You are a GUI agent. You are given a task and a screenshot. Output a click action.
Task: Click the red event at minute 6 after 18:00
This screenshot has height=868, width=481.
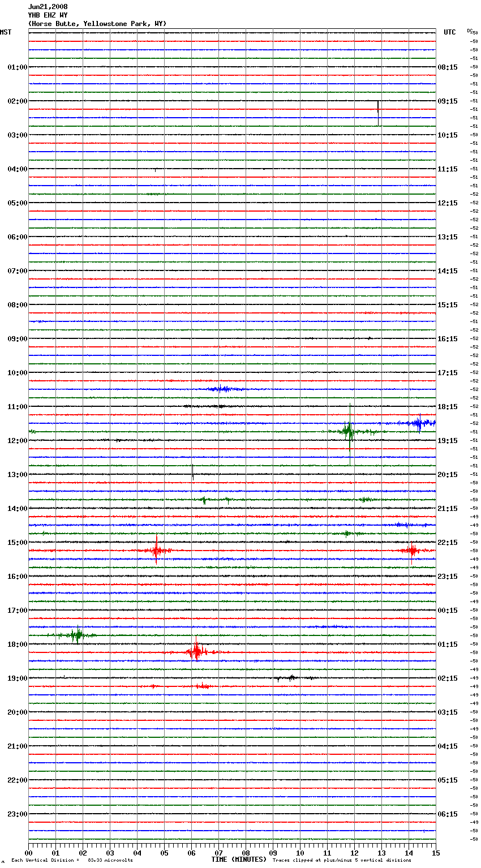[x=196, y=651]
